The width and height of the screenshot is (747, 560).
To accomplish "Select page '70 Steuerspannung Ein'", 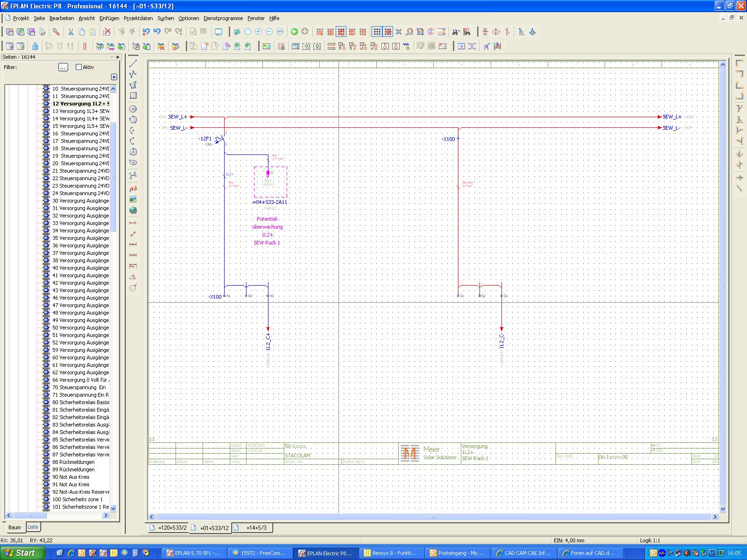I will [x=79, y=387].
